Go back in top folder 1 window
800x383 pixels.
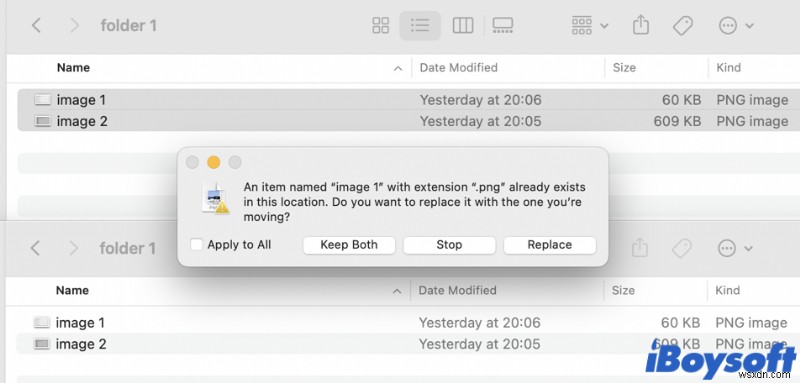tap(36, 25)
